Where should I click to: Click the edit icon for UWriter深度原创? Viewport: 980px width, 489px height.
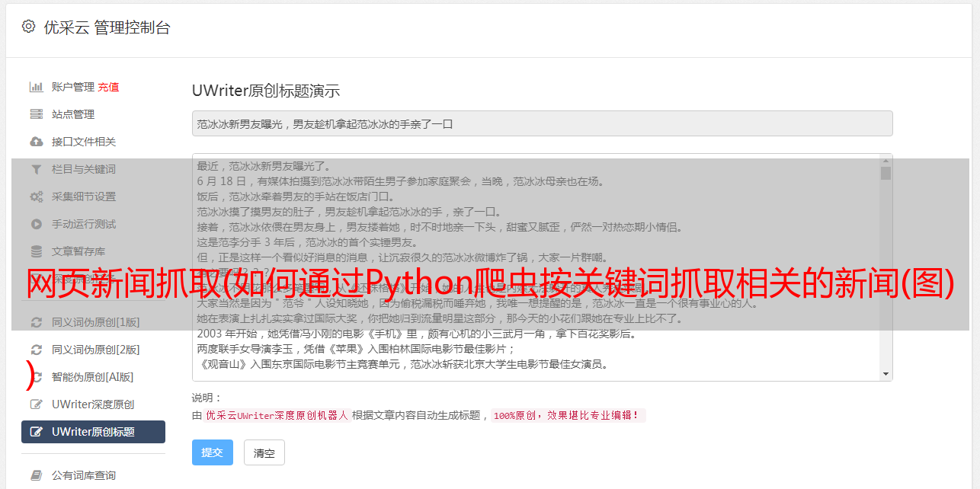click(x=36, y=404)
